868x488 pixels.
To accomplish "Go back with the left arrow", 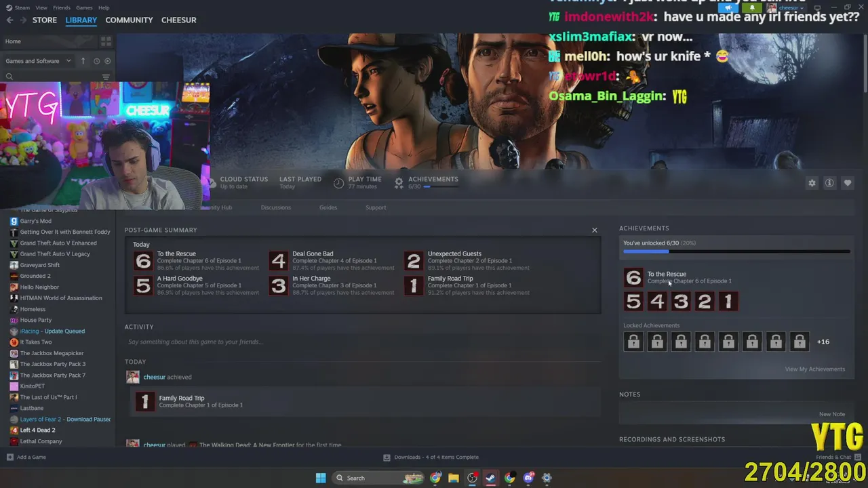I will 9,20.
